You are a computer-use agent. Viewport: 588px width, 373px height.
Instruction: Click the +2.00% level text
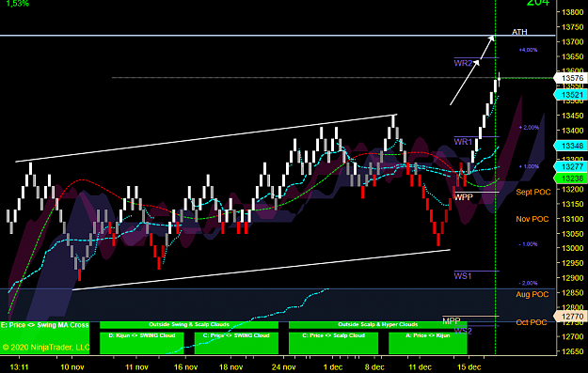coord(529,128)
